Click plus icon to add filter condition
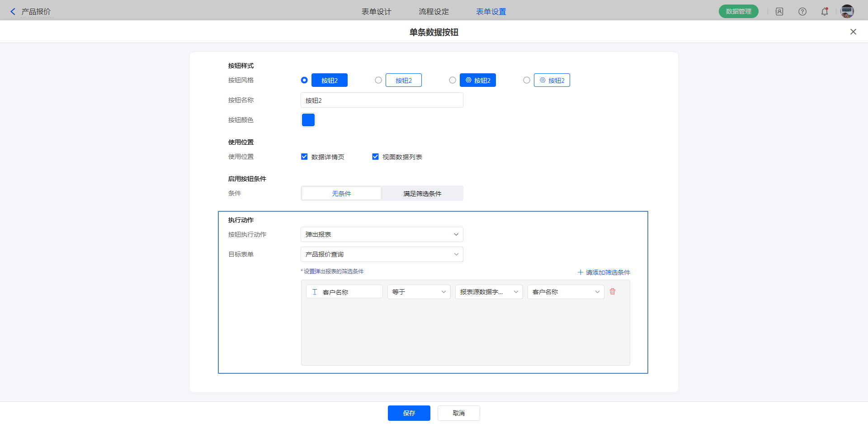Screen dimensions: 868x424 (580, 272)
